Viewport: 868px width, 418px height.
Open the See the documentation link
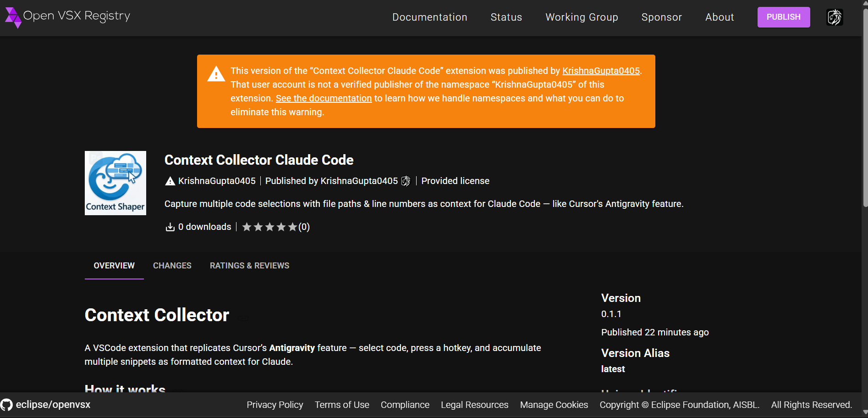pos(324,98)
